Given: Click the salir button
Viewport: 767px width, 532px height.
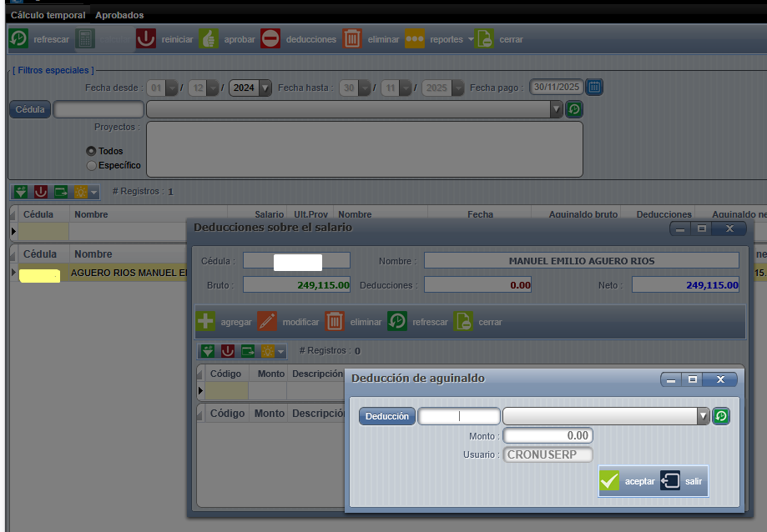Looking at the screenshot, I should pos(682,481).
